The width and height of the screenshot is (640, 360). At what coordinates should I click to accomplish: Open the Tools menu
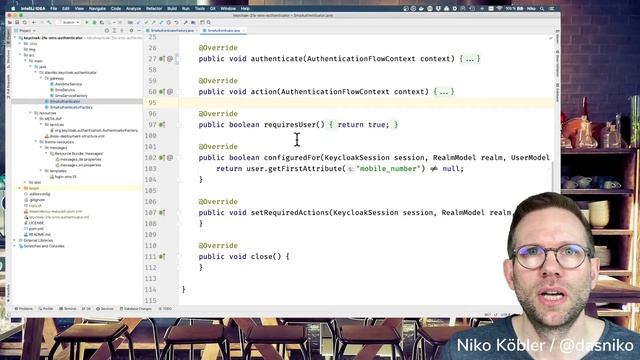click(x=200, y=8)
